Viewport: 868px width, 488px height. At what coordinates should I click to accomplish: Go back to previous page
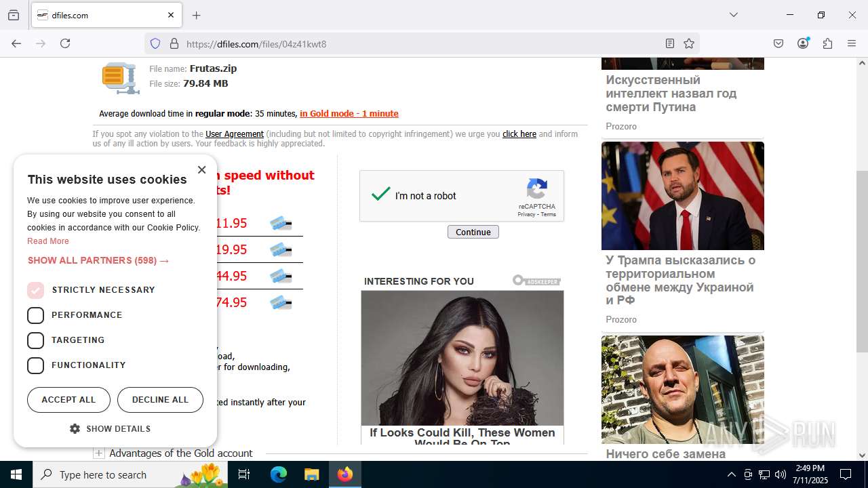pyautogui.click(x=16, y=43)
